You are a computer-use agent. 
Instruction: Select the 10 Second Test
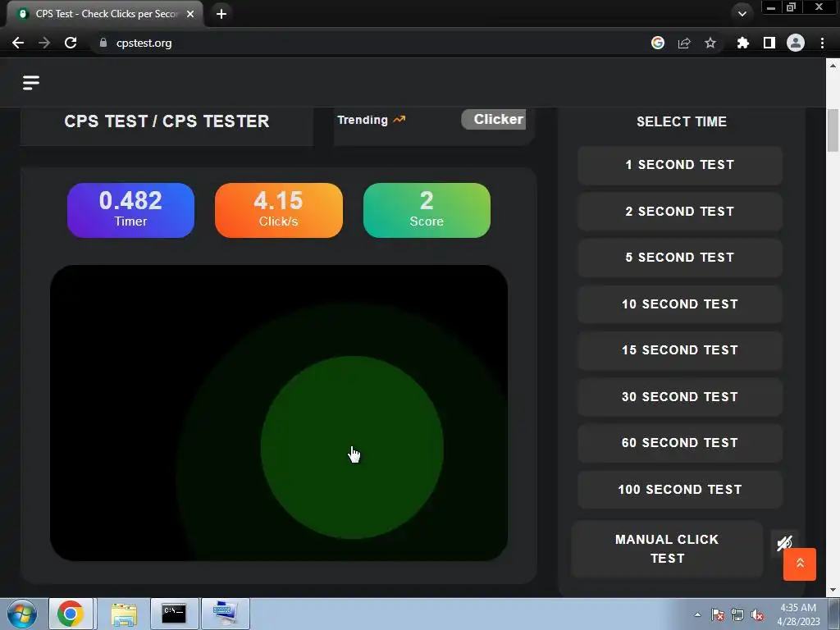[x=680, y=304]
